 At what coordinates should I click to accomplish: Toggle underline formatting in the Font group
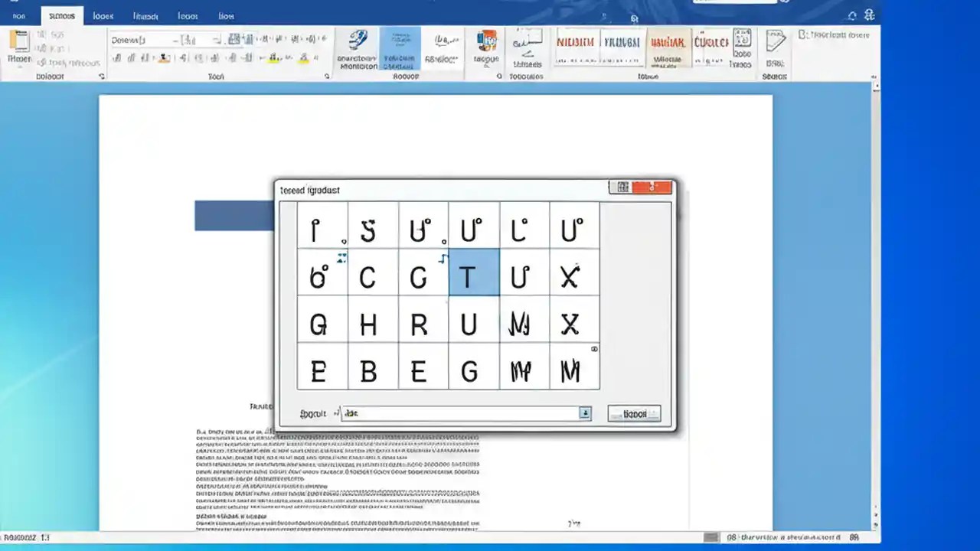tap(145, 57)
